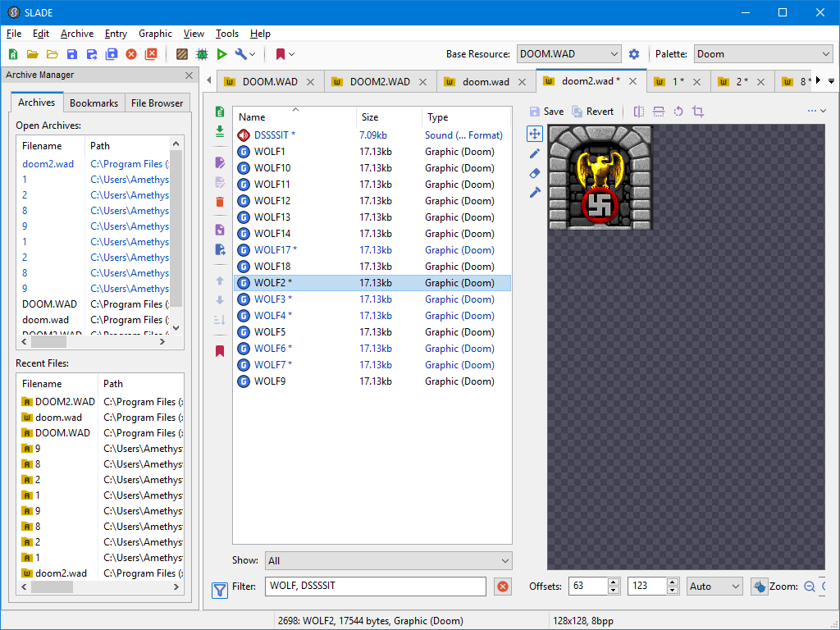Click the Move Down arrow icon
The height and width of the screenshot is (630, 840).
click(x=220, y=300)
